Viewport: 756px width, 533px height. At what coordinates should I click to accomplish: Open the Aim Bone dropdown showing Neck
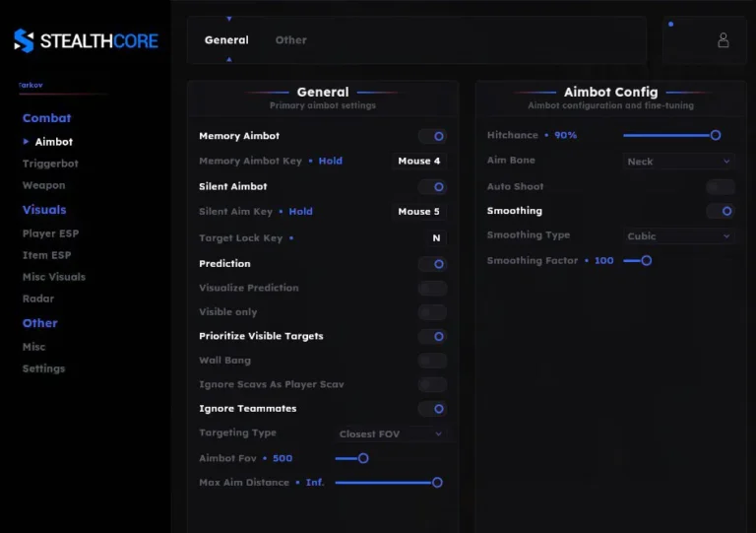click(x=679, y=162)
